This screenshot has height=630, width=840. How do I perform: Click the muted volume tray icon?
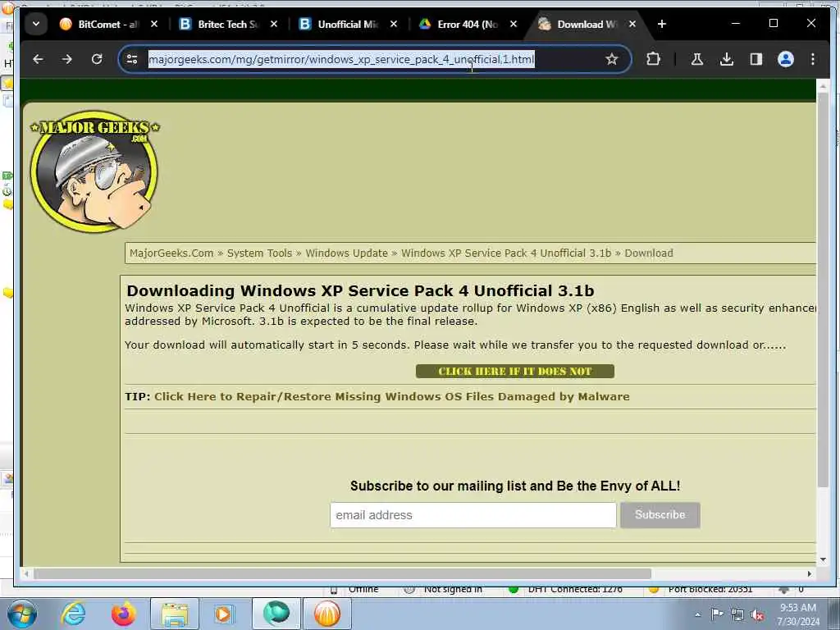[757, 615]
